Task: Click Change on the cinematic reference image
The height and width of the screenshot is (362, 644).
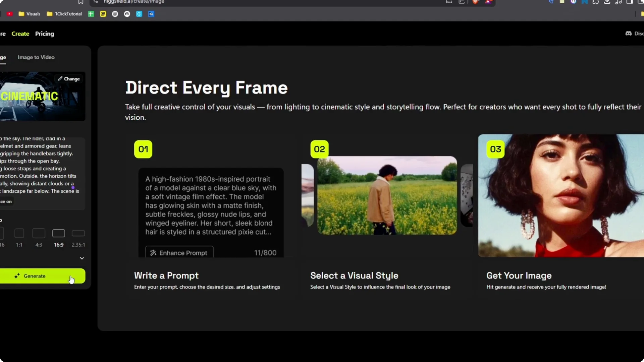Action: click(x=68, y=78)
